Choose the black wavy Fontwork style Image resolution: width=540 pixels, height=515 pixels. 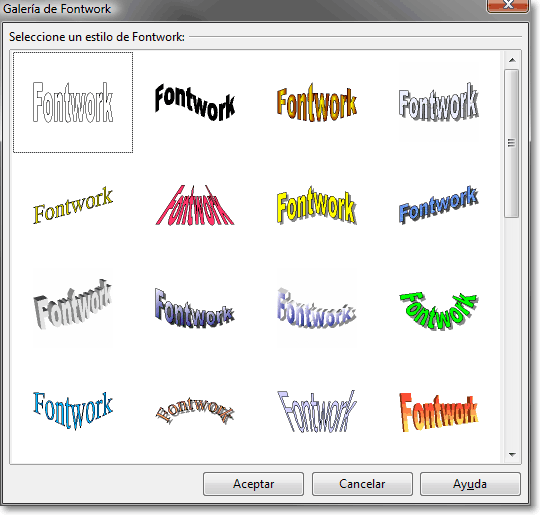coord(195,102)
